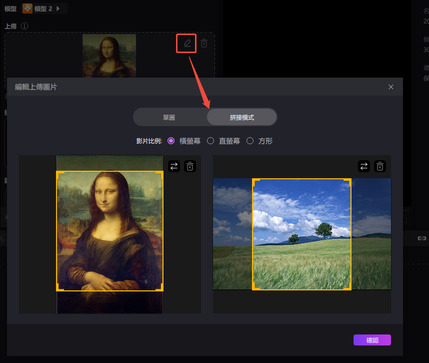The width and height of the screenshot is (429, 363).
Task: Click the landscape photo inside the crop frame
Action: coord(302,234)
